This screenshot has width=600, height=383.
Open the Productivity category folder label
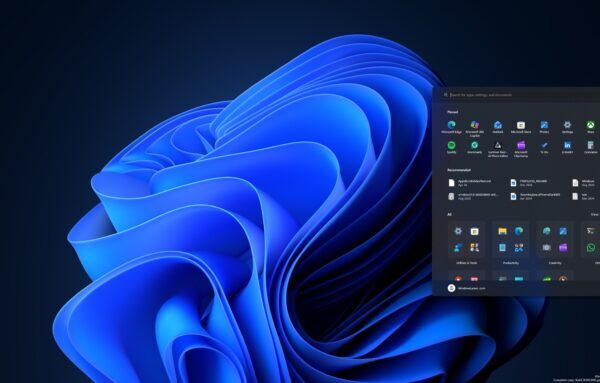511,263
